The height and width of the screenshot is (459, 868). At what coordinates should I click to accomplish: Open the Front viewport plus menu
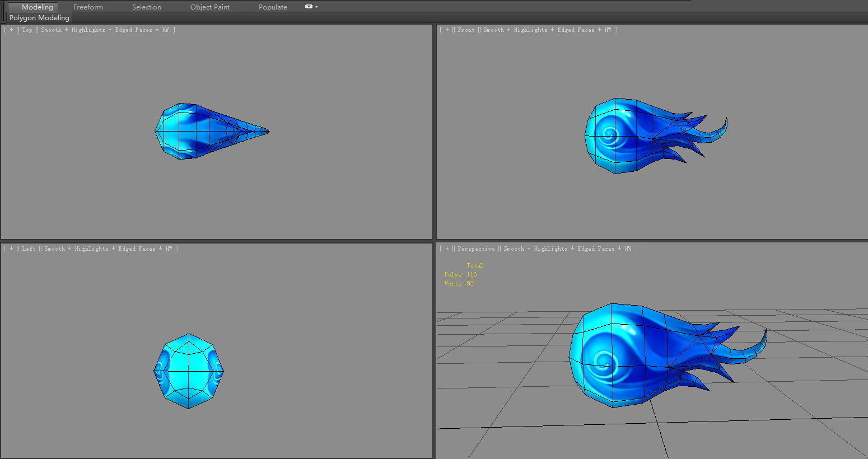(447, 30)
